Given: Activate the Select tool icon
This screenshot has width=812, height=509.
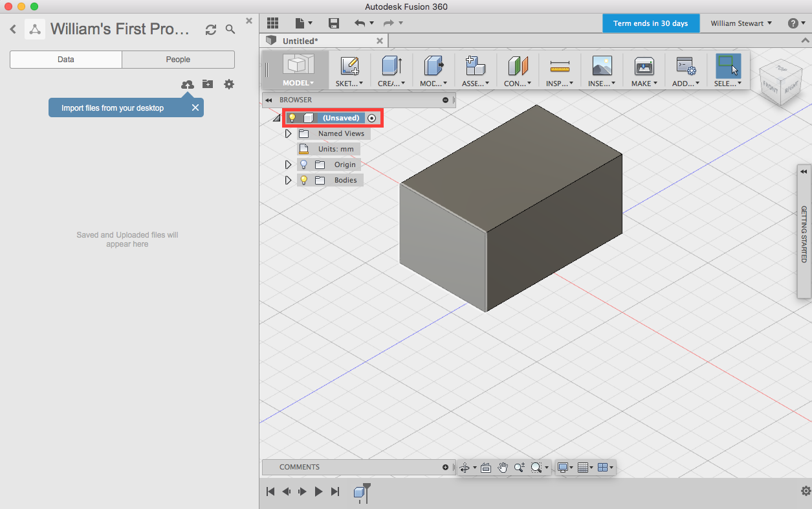Looking at the screenshot, I should pos(728,65).
